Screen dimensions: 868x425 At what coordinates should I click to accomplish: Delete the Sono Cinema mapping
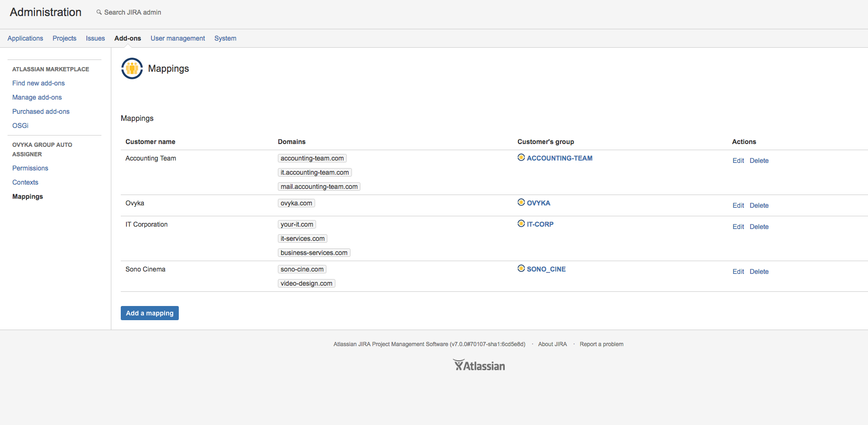click(759, 272)
